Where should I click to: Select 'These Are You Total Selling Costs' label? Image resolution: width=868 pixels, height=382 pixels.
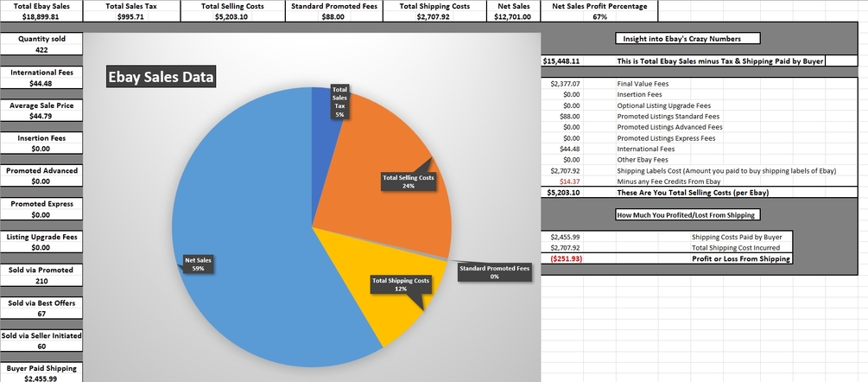tap(693, 193)
